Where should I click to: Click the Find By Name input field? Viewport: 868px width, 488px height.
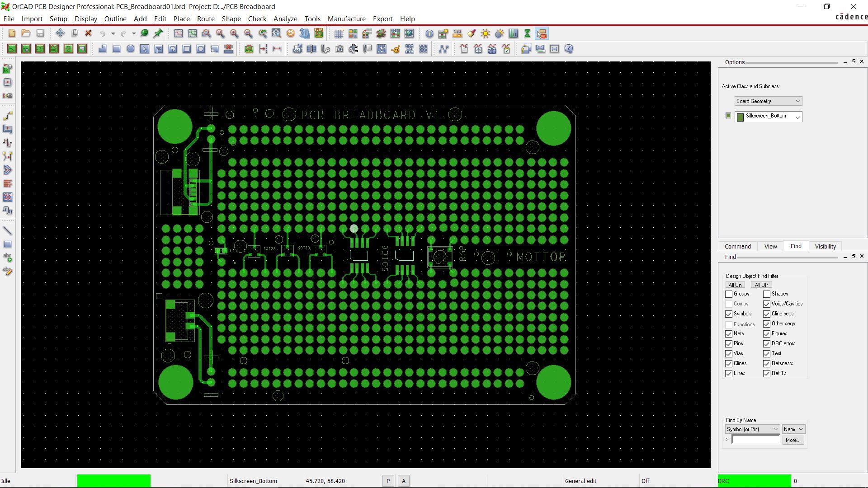tap(755, 440)
